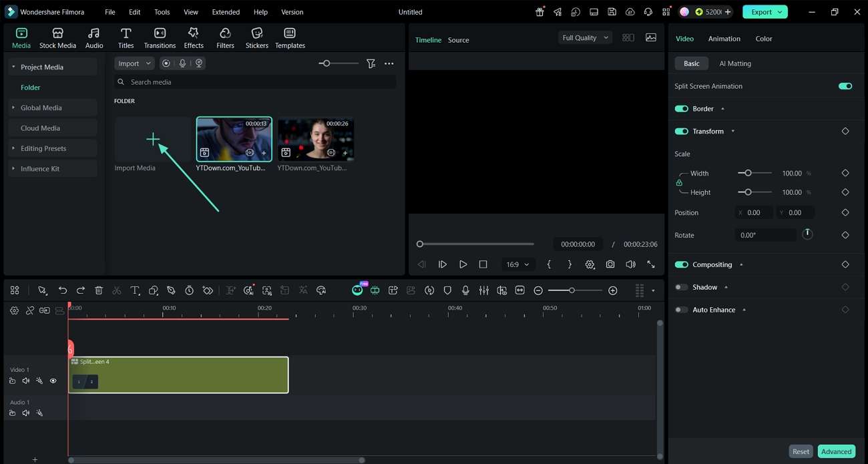868x464 pixels.
Task: Select the text tool in timeline toolbar
Action: [135, 290]
